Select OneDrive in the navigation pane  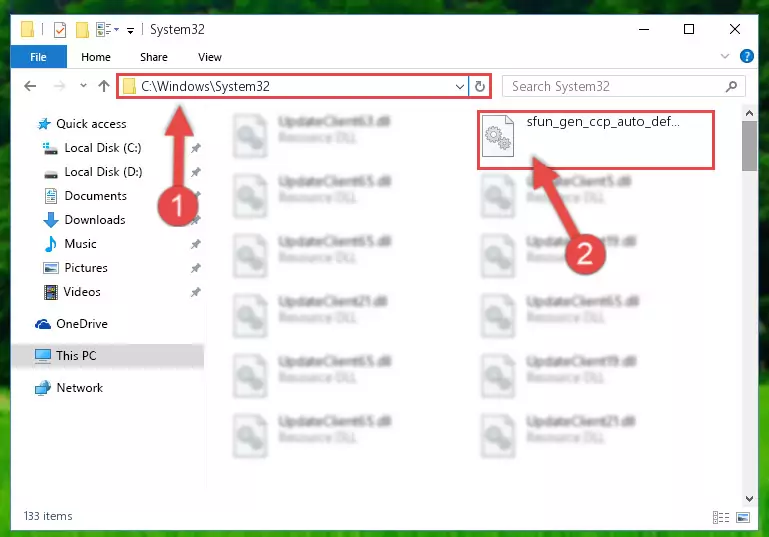point(81,324)
